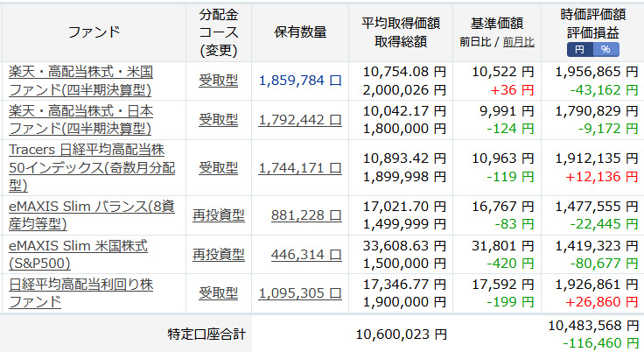Select valuation gain +26,860 円
The height and width of the screenshot is (352, 644).
pos(602,302)
